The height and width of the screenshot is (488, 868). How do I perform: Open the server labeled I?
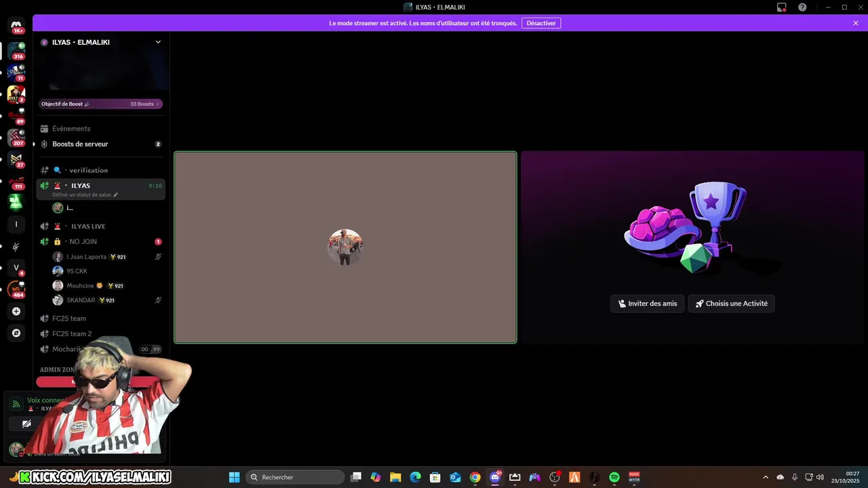[x=16, y=224]
